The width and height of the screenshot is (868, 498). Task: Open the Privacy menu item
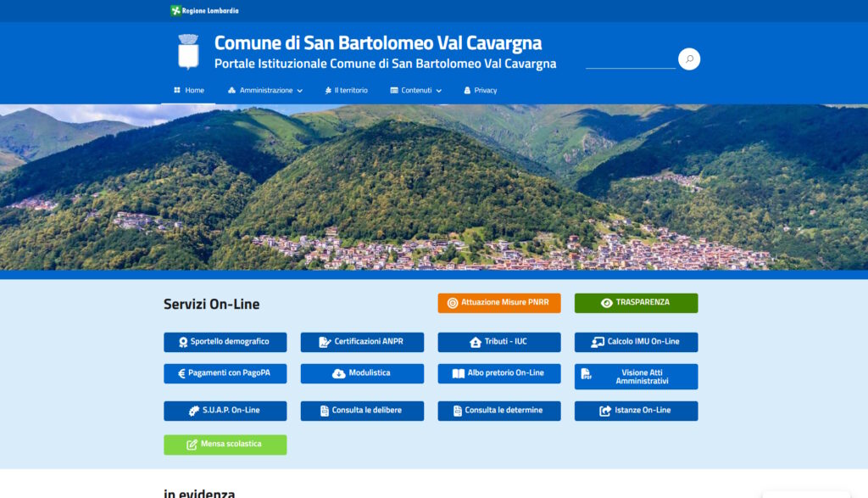pyautogui.click(x=480, y=90)
